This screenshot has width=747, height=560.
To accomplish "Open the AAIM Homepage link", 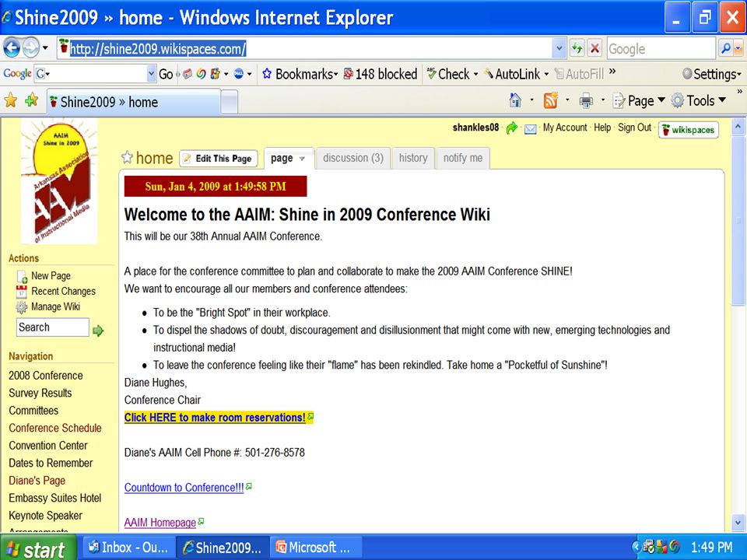I will pos(160,523).
